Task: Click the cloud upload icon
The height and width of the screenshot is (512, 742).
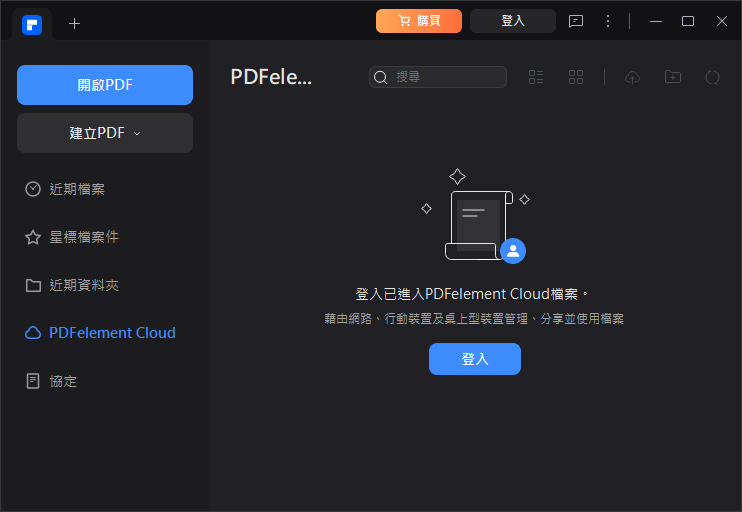Action: click(633, 77)
